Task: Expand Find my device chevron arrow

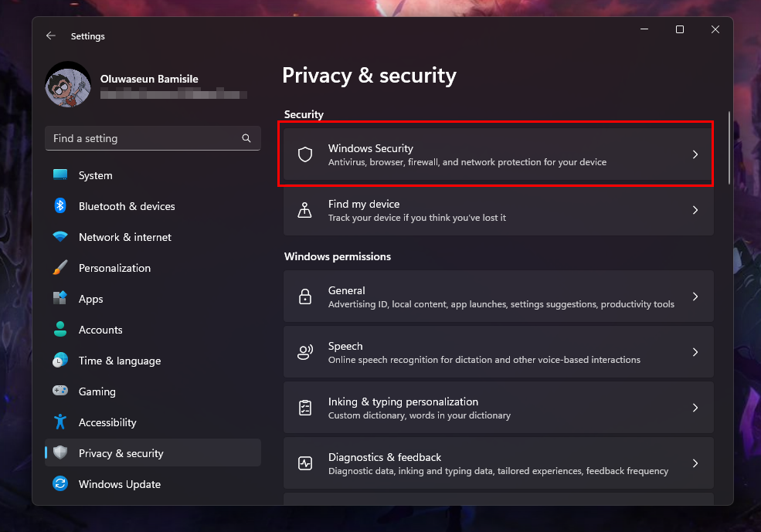Action: click(x=695, y=210)
